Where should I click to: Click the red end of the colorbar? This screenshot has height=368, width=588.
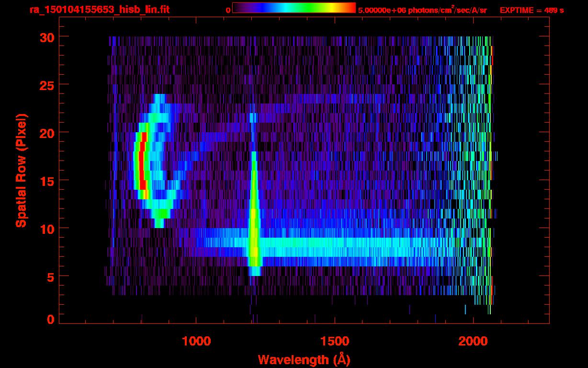pos(351,8)
